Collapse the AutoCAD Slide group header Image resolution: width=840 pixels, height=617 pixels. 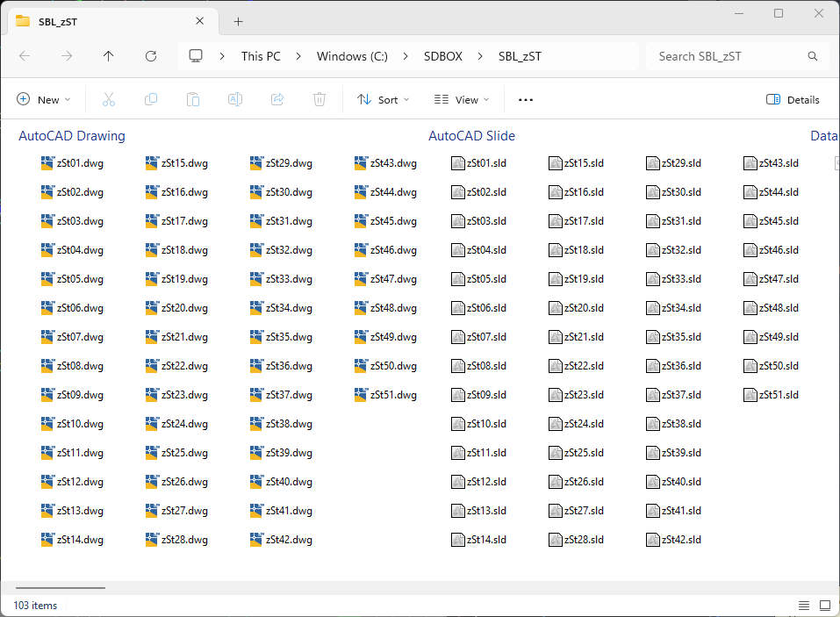click(471, 135)
